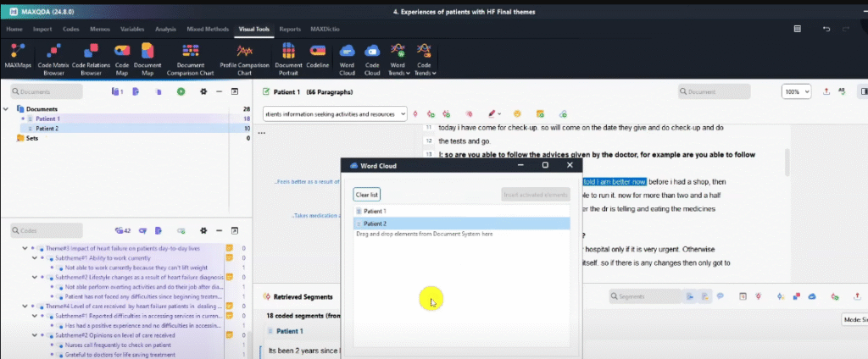
Task: Click the Document Browser vertical scrollbar
Action: point(787,163)
